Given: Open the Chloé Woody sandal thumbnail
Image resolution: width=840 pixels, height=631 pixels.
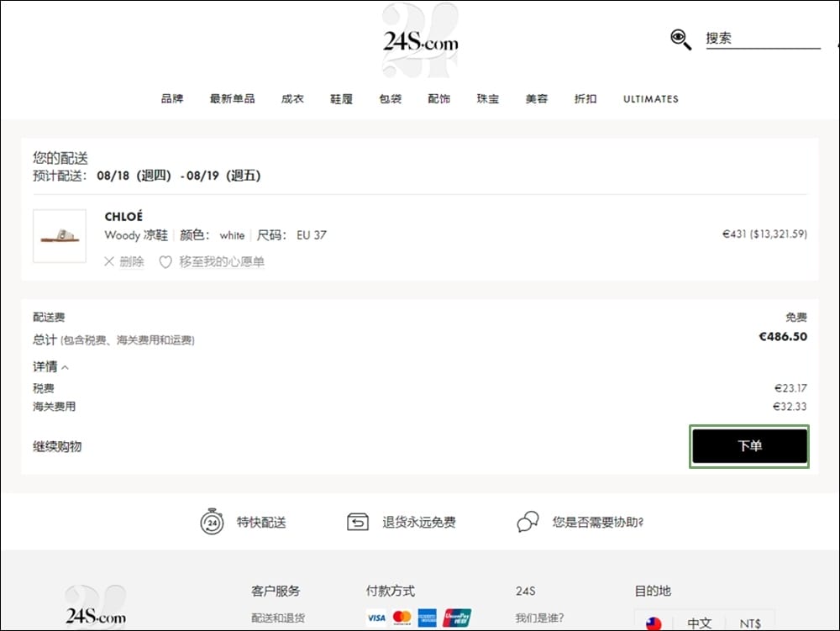Looking at the screenshot, I should click(60, 236).
